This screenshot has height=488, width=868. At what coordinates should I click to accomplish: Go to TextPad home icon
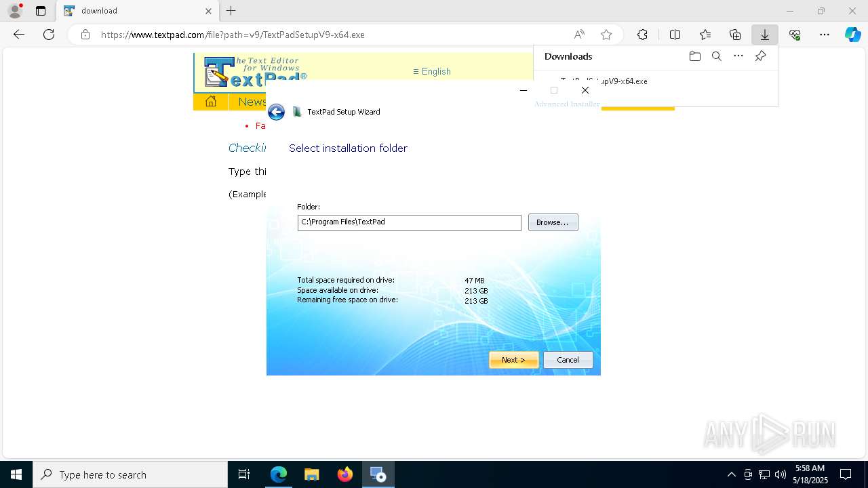[x=211, y=102]
